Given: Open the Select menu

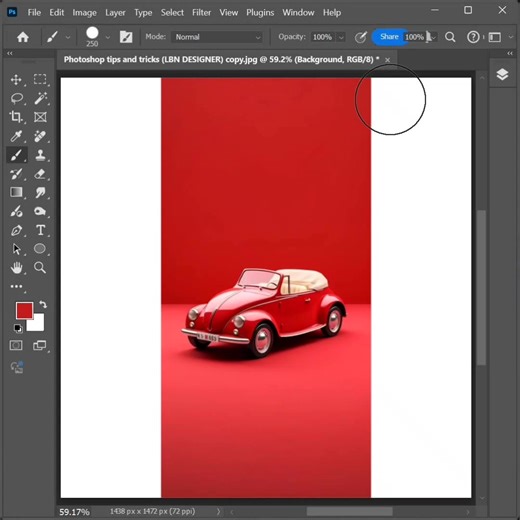Looking at the screenshot, I should (x=172, y=13).
